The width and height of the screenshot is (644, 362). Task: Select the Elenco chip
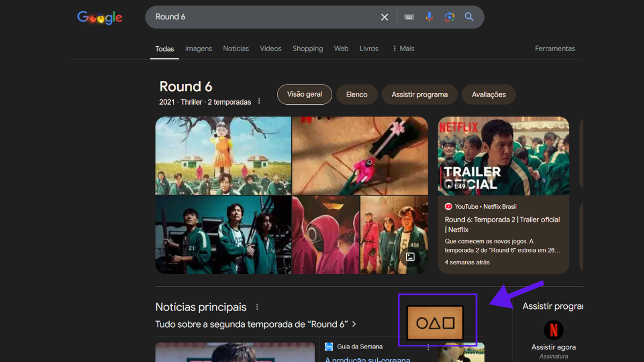coord(357,94)
